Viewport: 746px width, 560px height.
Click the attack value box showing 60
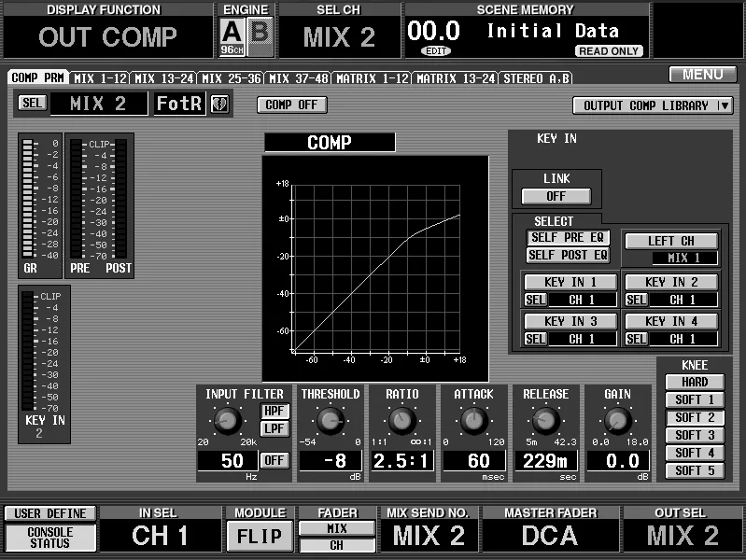click(x=474, y=460)
